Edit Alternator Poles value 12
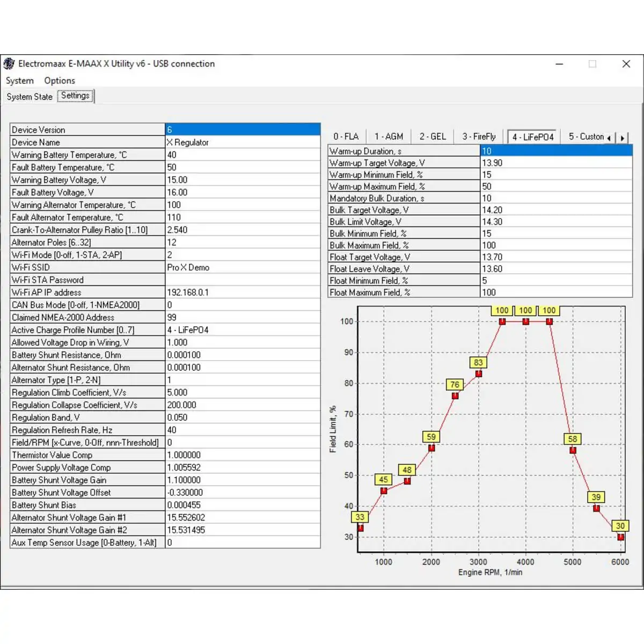The image size is (644, 644). click(x=243, y=242)
